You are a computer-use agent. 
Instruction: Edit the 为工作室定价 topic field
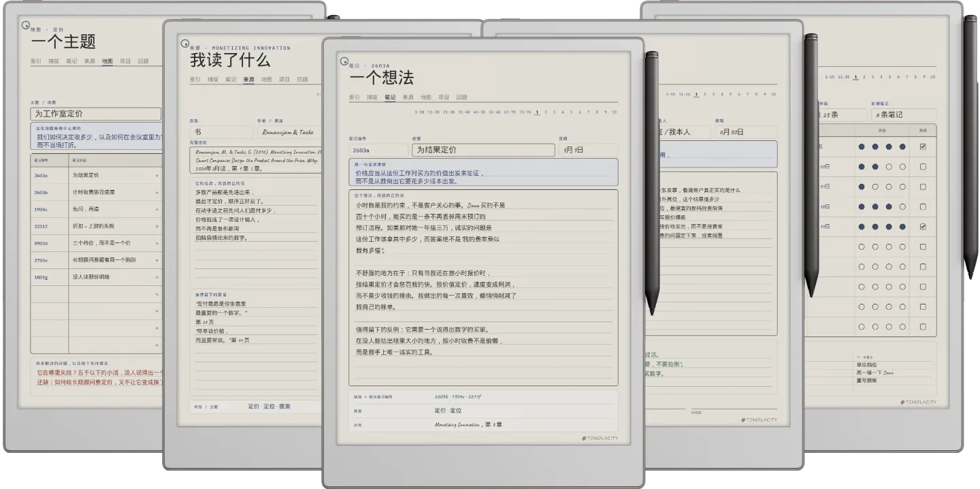point(96,114)
